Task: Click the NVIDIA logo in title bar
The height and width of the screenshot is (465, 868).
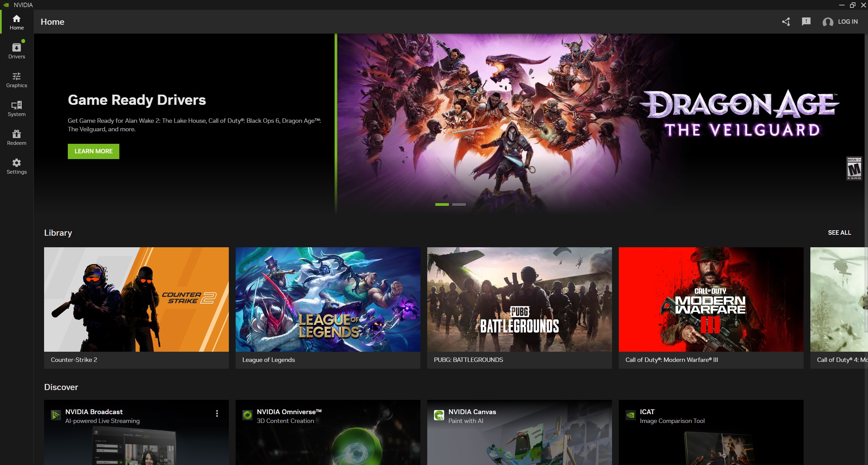Action: point(6,5)
